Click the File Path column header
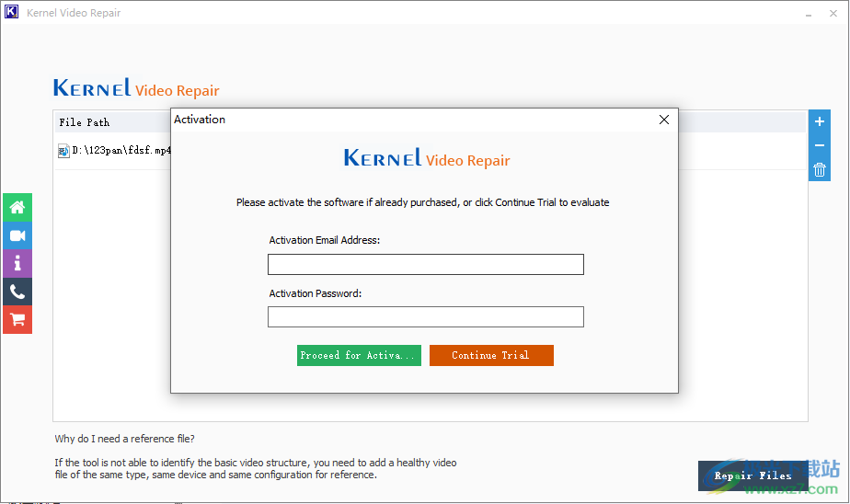 point(85,122)
